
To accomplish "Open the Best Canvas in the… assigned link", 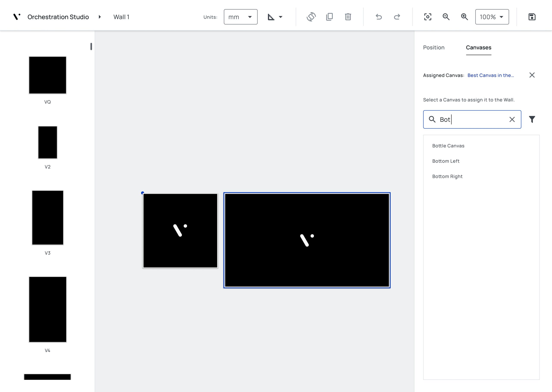I will coord(491,75).
